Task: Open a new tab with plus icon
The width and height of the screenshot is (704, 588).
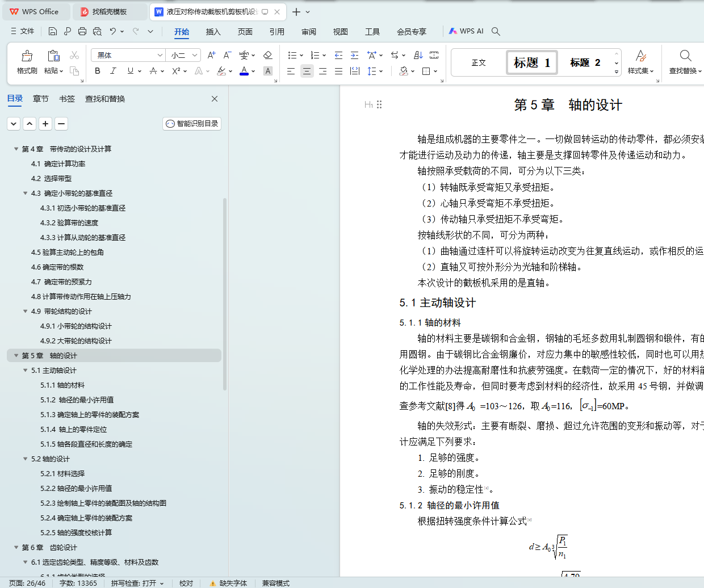Action: (296, 11)
